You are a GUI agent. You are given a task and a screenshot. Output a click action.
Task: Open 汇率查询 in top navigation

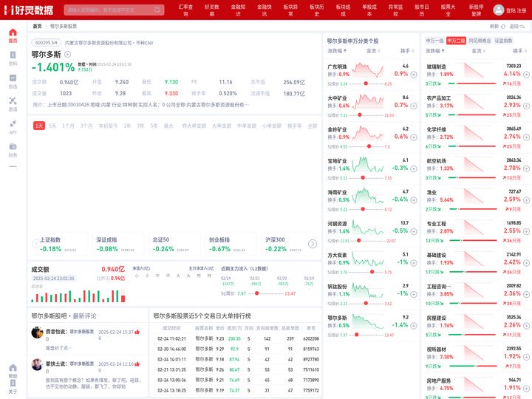(x=185, y=10)
